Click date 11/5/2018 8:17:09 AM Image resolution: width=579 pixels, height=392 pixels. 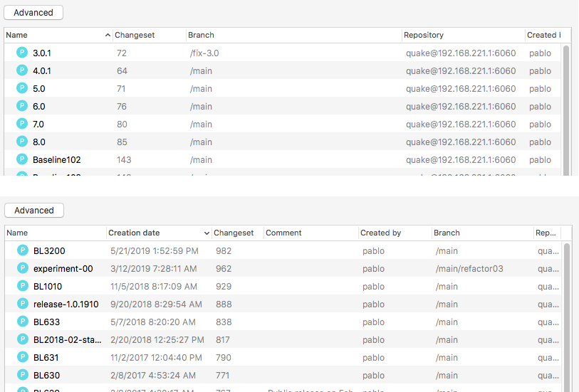[154, 286]
